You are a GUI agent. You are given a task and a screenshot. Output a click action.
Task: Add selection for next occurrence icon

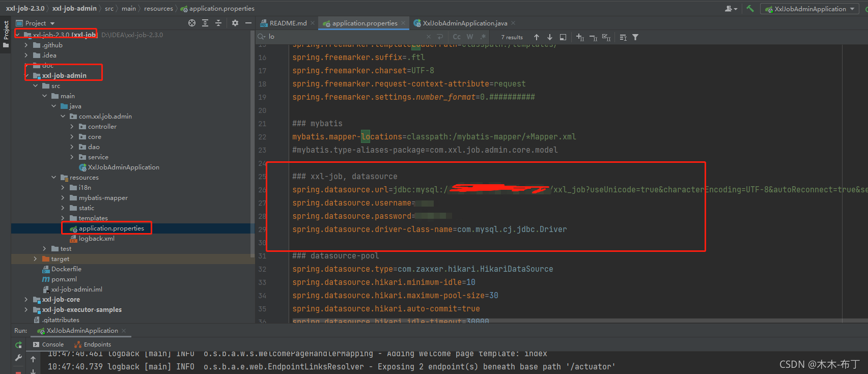[x=580, y=37]
